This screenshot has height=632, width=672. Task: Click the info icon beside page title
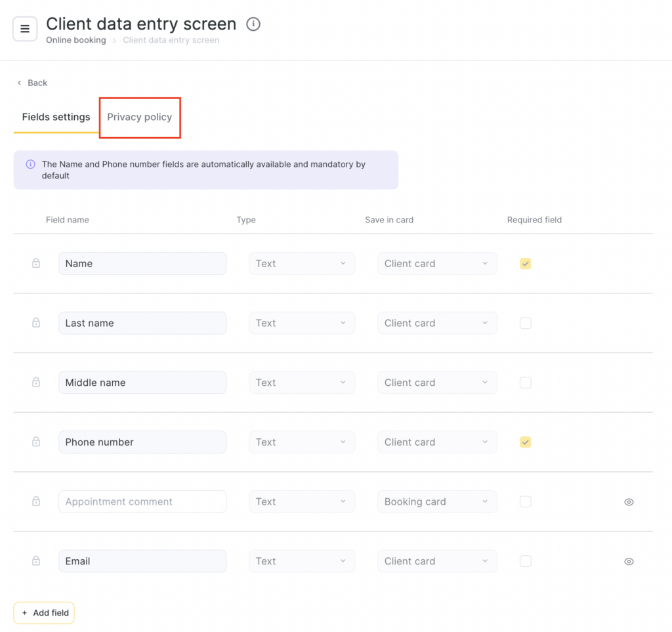click(x=253, y=24)
